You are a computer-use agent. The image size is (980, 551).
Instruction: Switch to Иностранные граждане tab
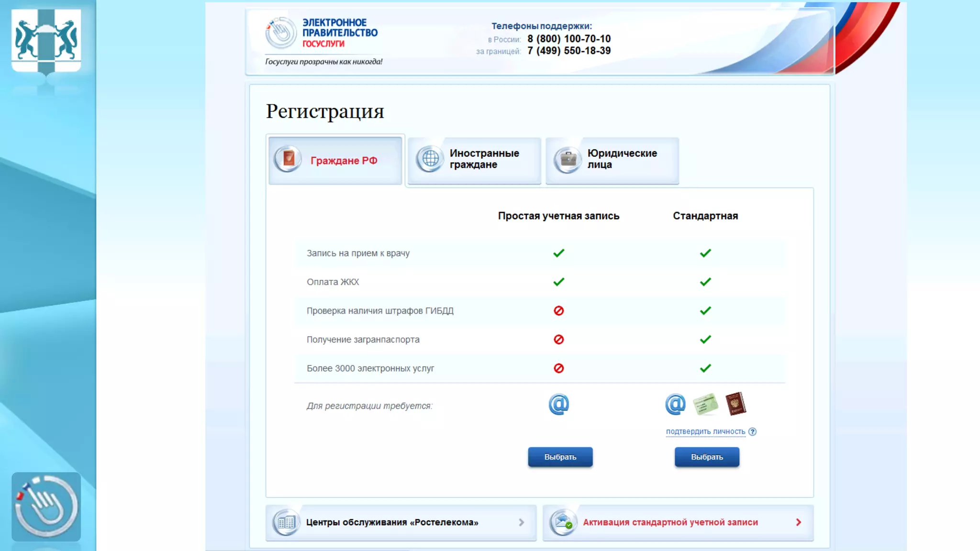pos(474,161)
